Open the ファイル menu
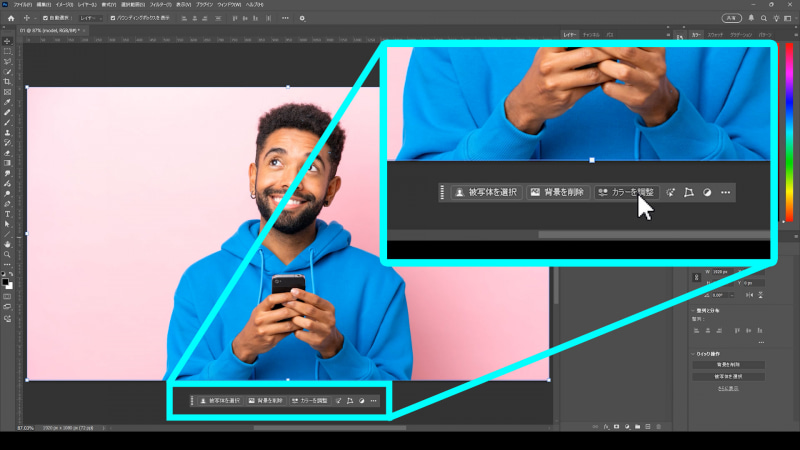The width and height of the screenshot is (800, 450). pyautogui.click(x=22, y=5)
